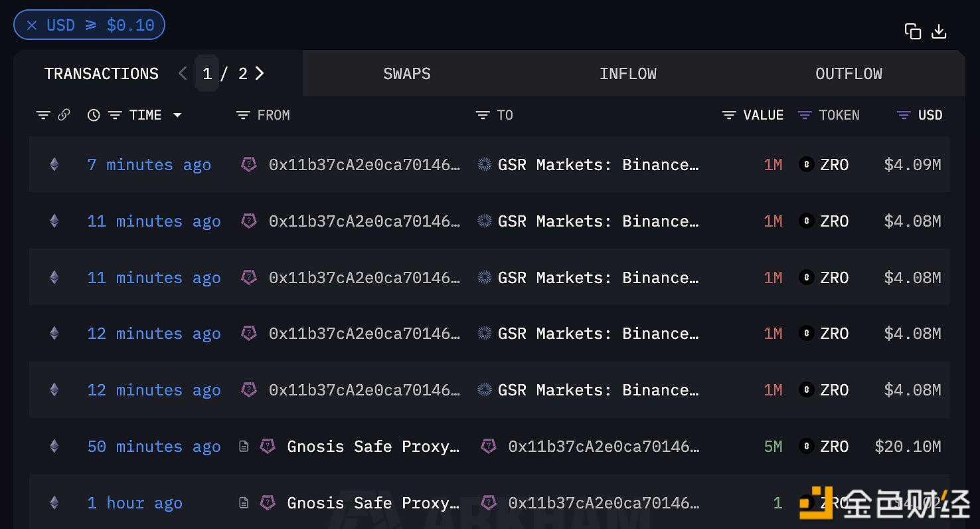Screen dimensions: 980x529
Task: Click GSR Markets logo in 7 minutes ago row
Action: pyautogui.click(x=485, y=165)
